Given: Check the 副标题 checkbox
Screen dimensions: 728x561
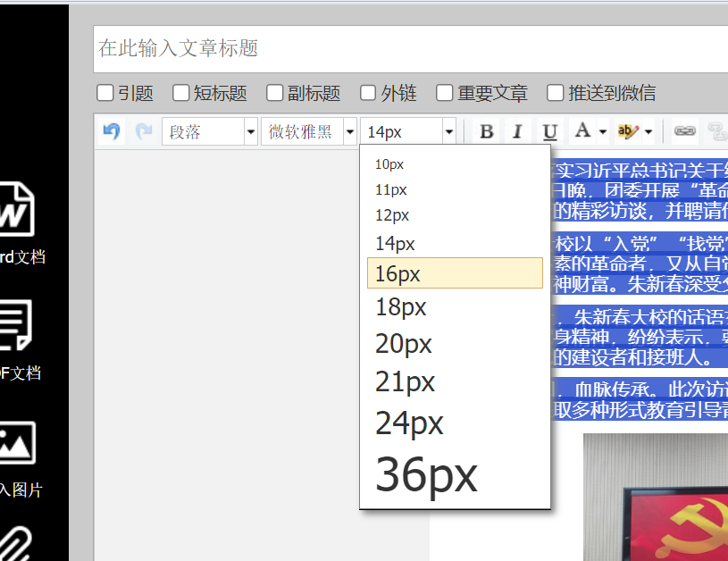Looking at the screenshot, I should pos(274,93).
